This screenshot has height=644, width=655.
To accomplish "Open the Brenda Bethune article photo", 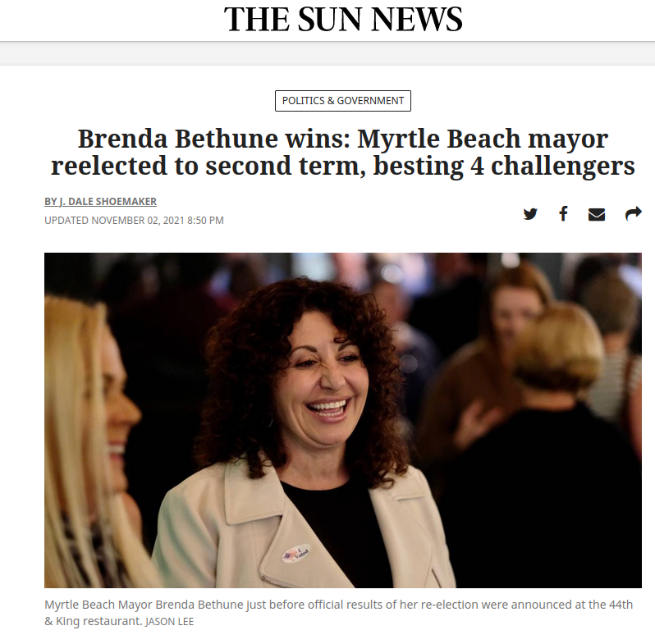I will [x=343, y=420].
